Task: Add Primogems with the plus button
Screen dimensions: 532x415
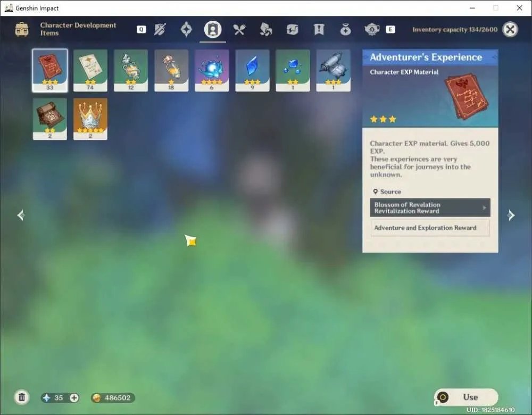Action: point(74,397)
